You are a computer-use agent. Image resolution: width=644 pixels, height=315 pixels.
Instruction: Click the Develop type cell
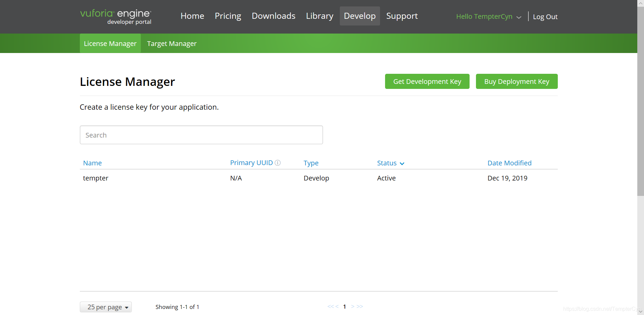316,178
